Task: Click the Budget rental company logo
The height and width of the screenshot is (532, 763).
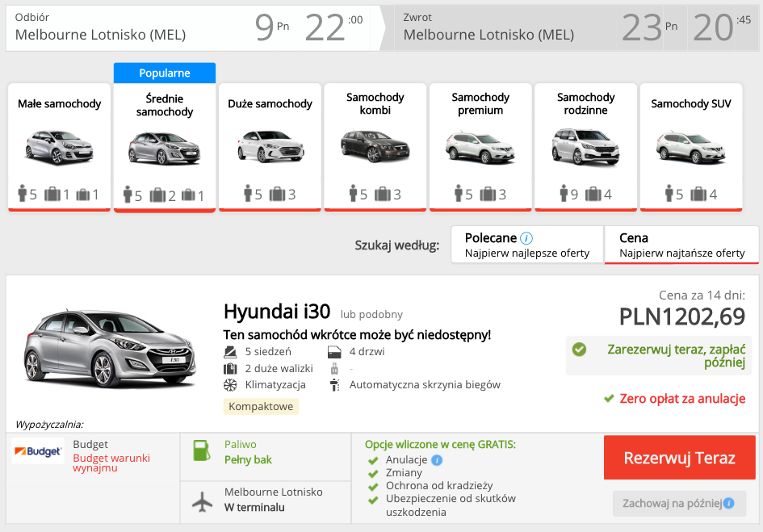Action: [39, 451]
